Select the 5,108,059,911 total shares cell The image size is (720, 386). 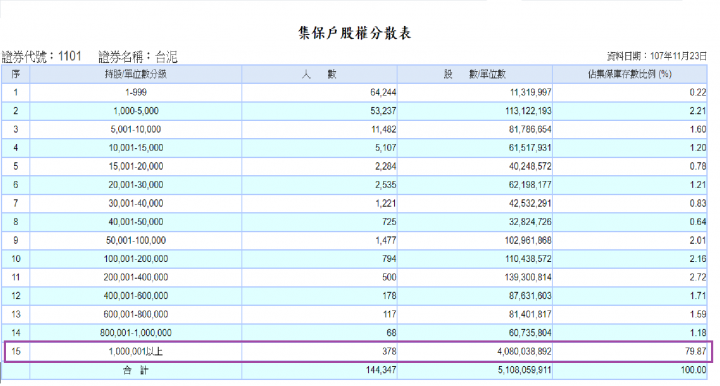click(475, 370)
